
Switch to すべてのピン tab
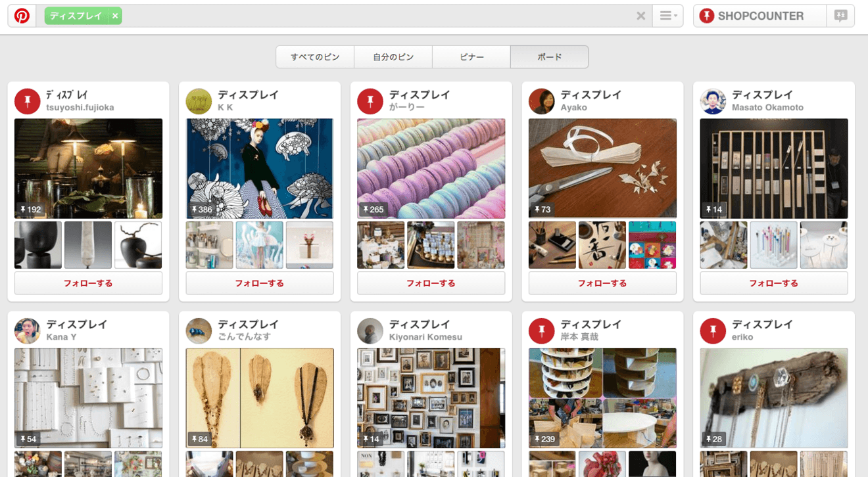pyautogui.click(x=315, y=57)
